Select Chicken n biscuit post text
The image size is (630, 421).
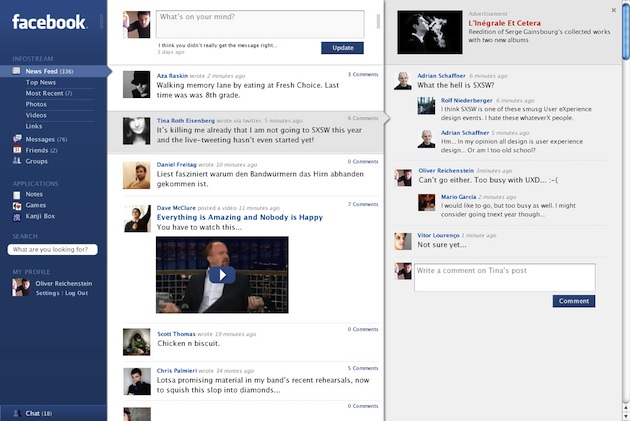(x=188, y=343)
